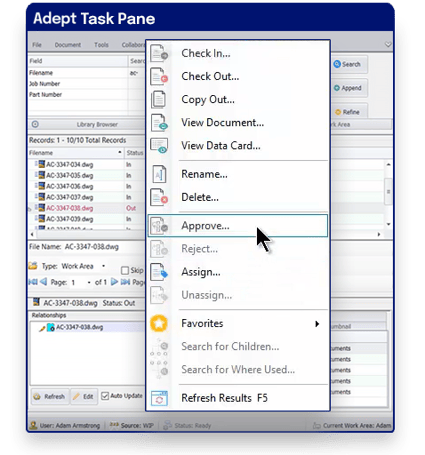Go to previous page arrow
The width and height of the screenshot is (425, 455).
pos(44,282)
